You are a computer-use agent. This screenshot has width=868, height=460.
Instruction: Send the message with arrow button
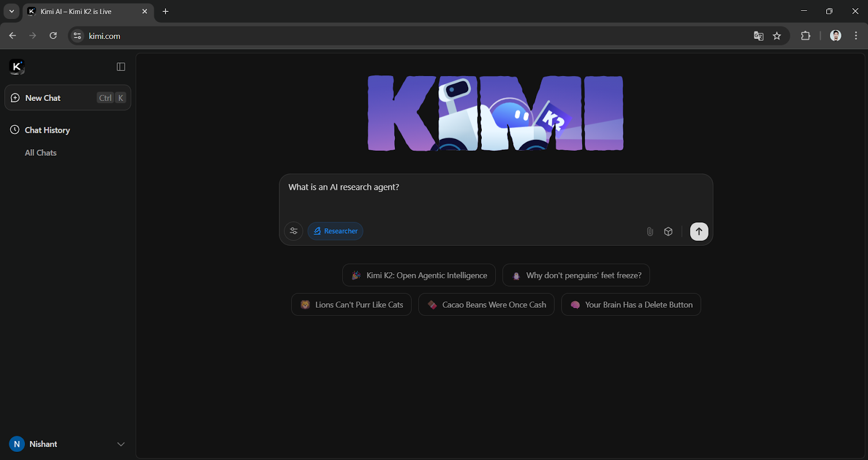point(699,231)
